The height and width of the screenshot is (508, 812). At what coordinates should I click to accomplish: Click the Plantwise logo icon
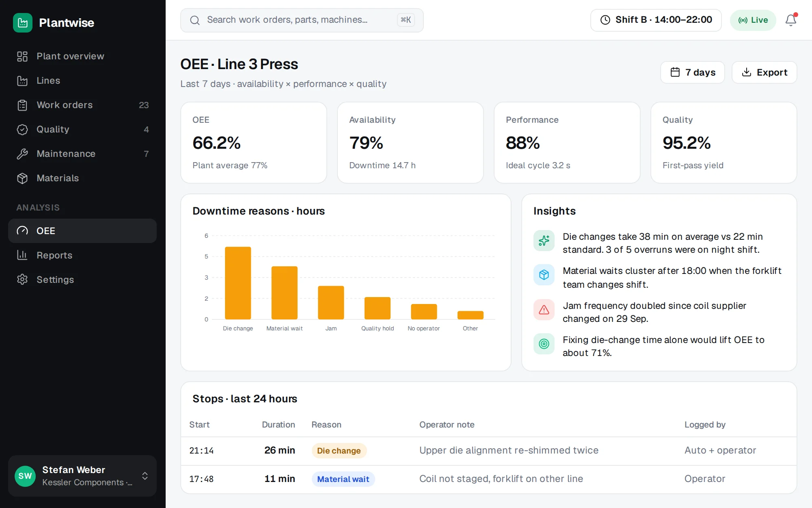[23, 23]
